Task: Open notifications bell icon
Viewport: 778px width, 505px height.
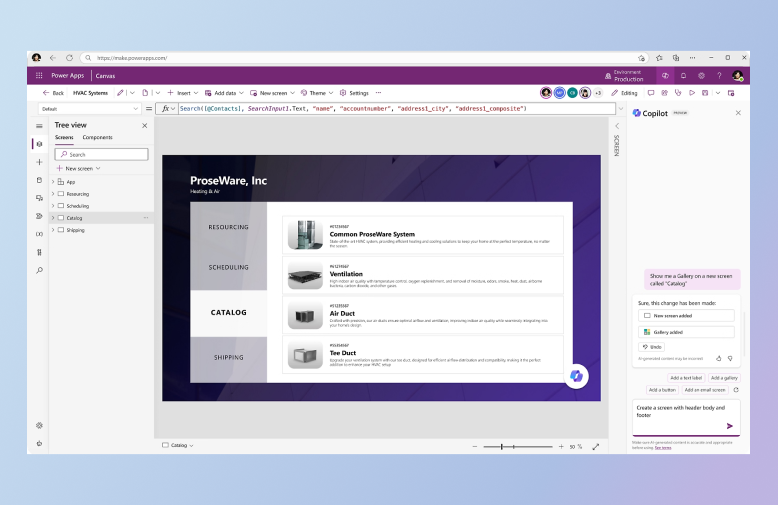Action: click(x=683, y=75)
